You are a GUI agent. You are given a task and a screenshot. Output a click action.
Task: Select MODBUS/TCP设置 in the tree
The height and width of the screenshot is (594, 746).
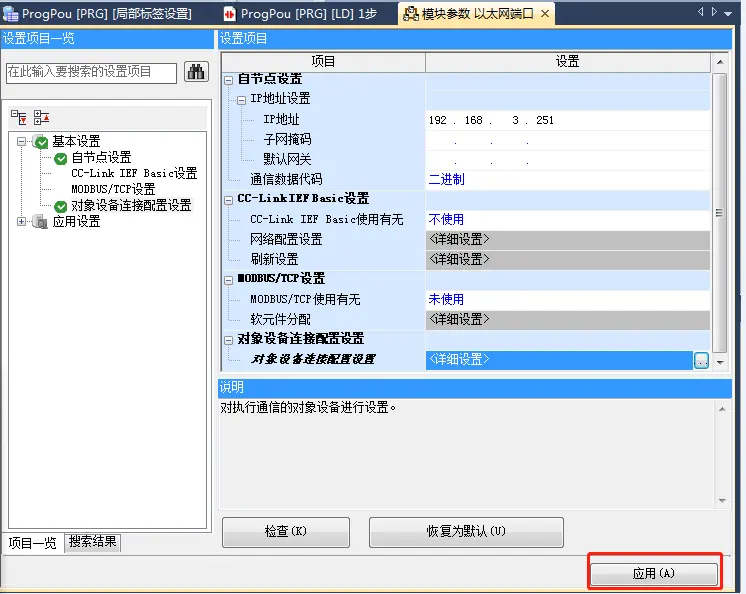[x=113, y=190]
